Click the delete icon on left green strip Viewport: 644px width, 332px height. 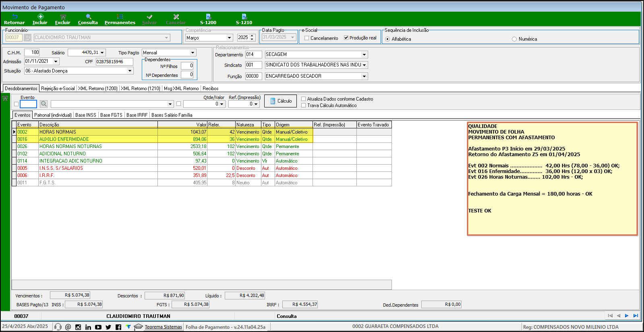pos(5,98)
